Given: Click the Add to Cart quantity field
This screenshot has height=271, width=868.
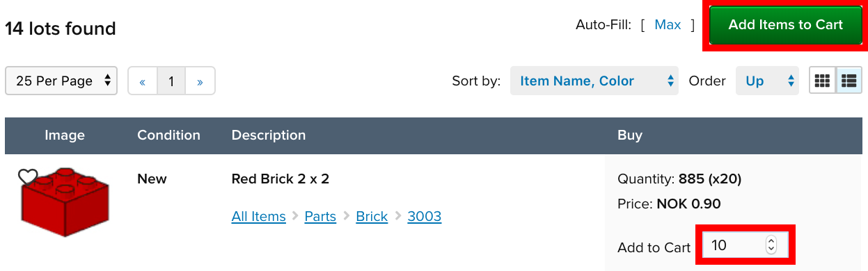Looking at the screenshot, I should (745, 245).
